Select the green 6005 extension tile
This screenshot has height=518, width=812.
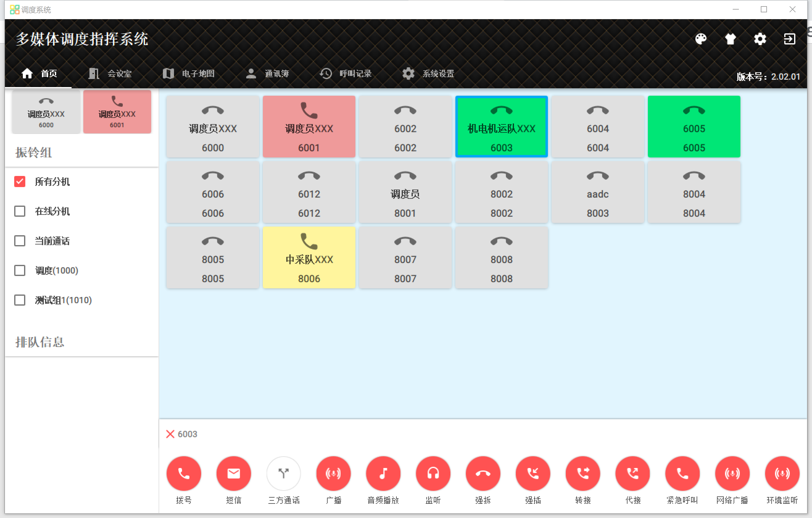(x=694, y=127)
